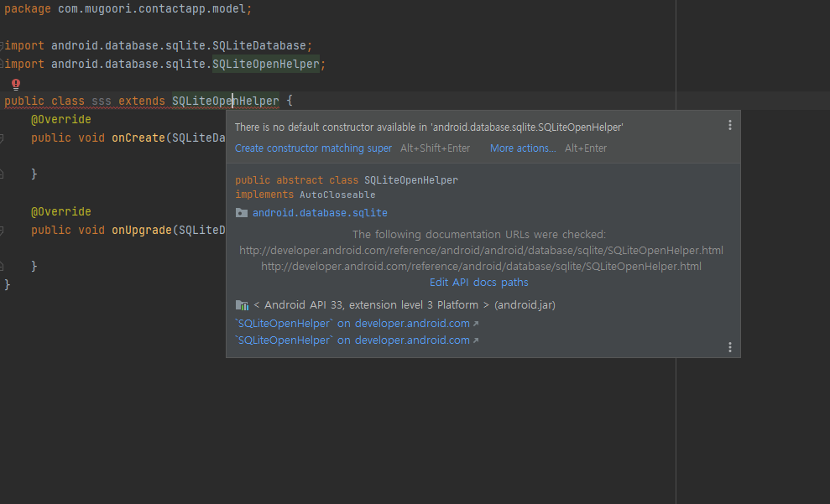Screen dimensions: 830x504
Task: Click 'AutoCloseable' in the documentation popup
Action: coord(337,195)
